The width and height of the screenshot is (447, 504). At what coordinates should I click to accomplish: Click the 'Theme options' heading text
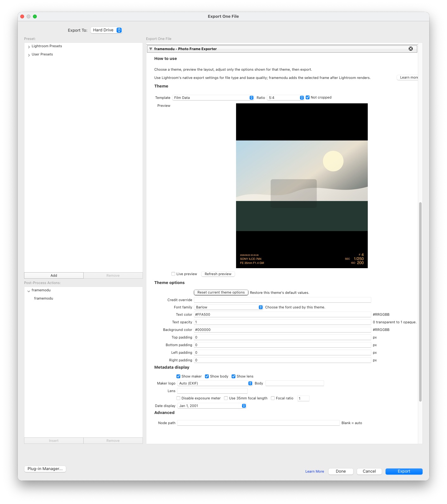(x=169, y=283)
